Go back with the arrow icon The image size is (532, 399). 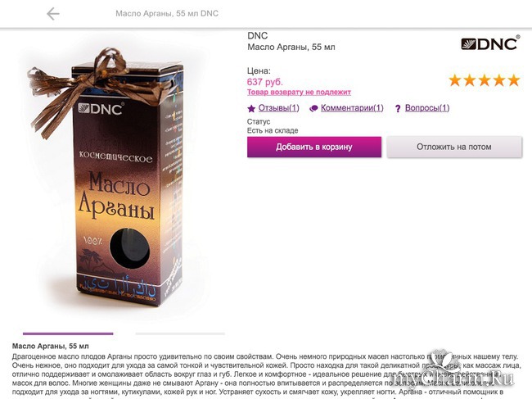[x=53, y=14]
